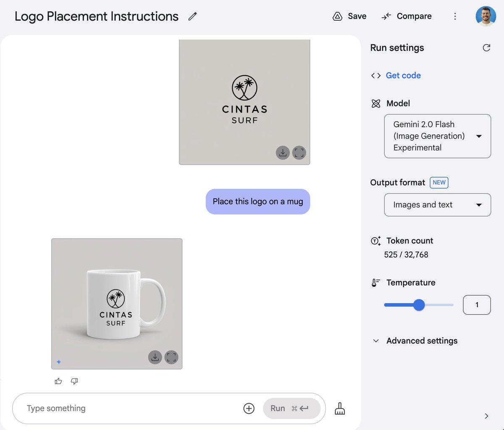The height and width of the screenshot is (430, 504).
Task: Clear chat with the broom icon
Action: pos(340,409)
